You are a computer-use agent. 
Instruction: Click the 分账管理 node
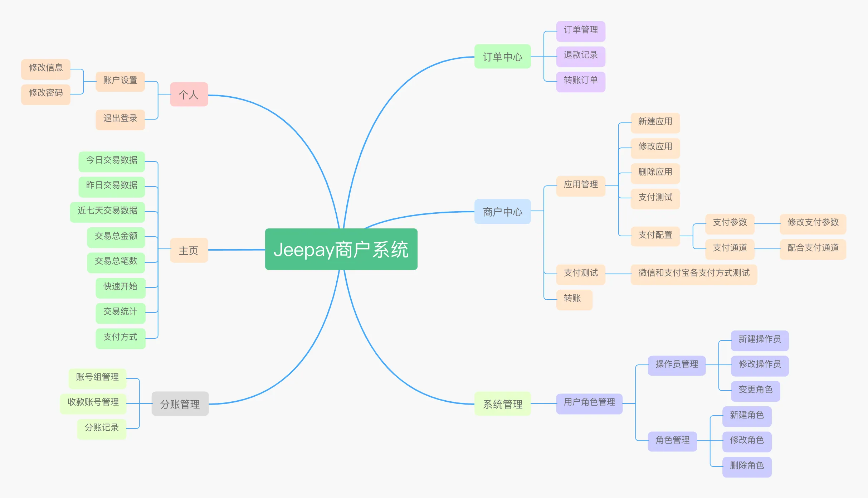pos(180,403)
